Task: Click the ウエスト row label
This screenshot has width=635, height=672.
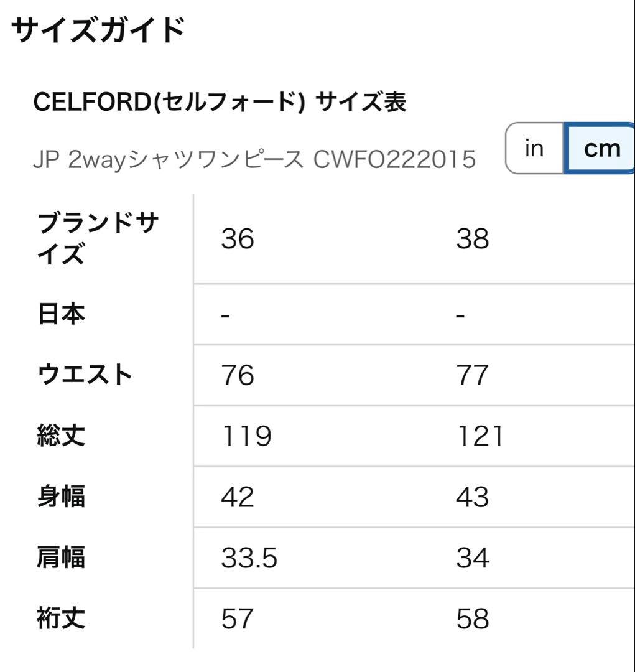Action: (84, 375)
